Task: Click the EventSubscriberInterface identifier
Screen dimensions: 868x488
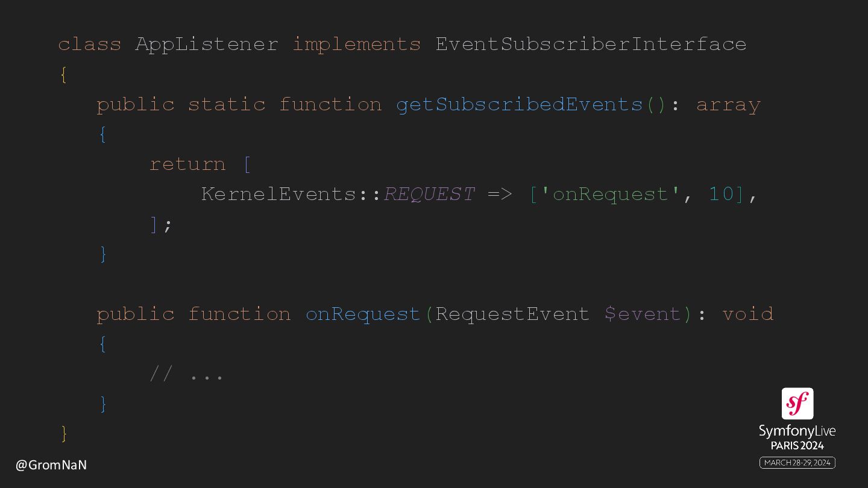Action: (591, 45)
